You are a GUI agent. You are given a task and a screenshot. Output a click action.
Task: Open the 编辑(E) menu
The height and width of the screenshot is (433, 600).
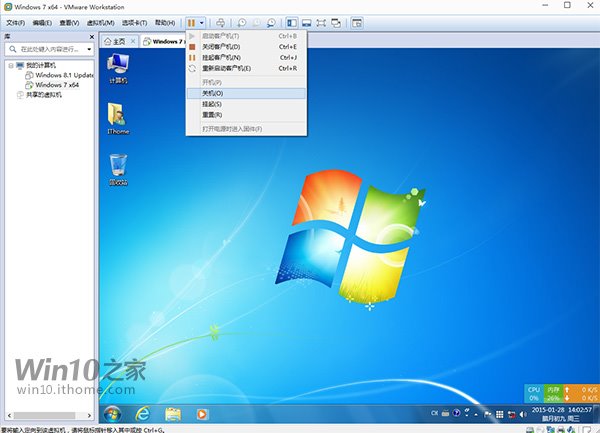pos(42,23)
